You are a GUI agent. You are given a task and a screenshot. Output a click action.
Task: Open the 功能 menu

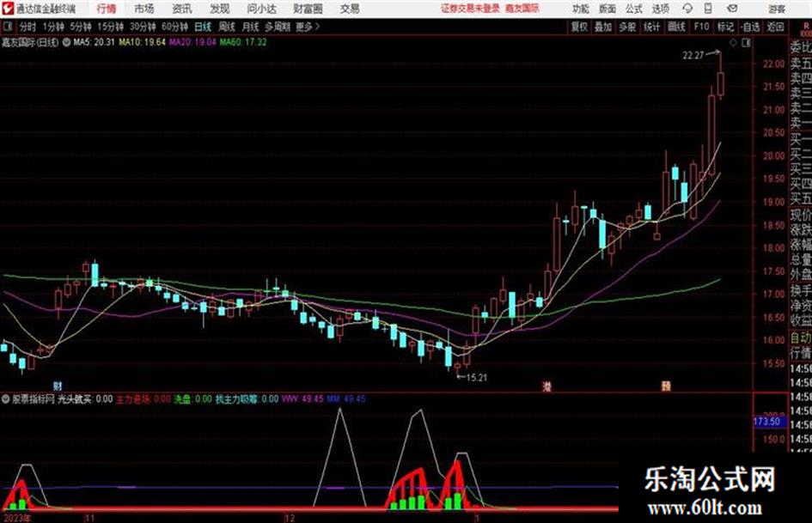tap(581, 9)
